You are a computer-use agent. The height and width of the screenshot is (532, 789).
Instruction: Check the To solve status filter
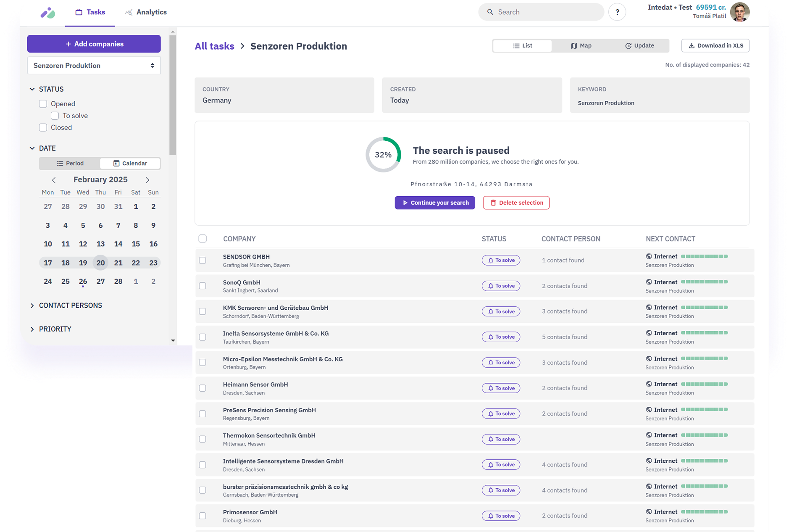click(x=55, y=116)
